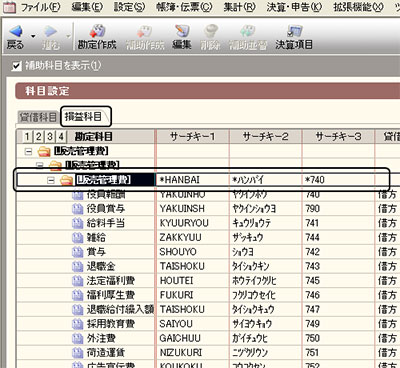Viewport: 400px width, 368px height.
Task: Click the account icon beside 給料手当
Action: click(x=78, y=223)
